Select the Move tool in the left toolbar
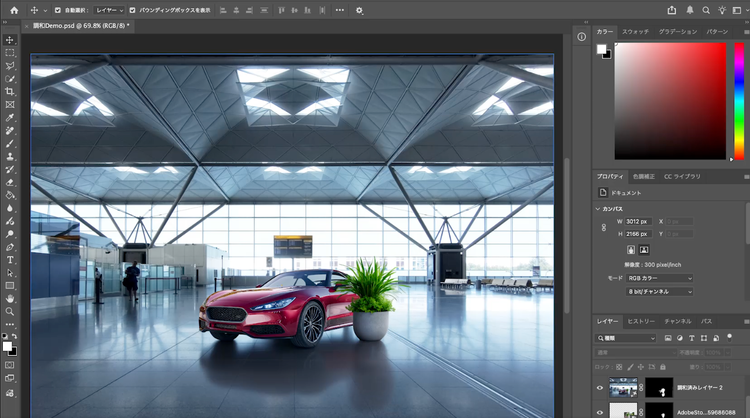Screen dimensions: 750x418 (x=10, y=40)
